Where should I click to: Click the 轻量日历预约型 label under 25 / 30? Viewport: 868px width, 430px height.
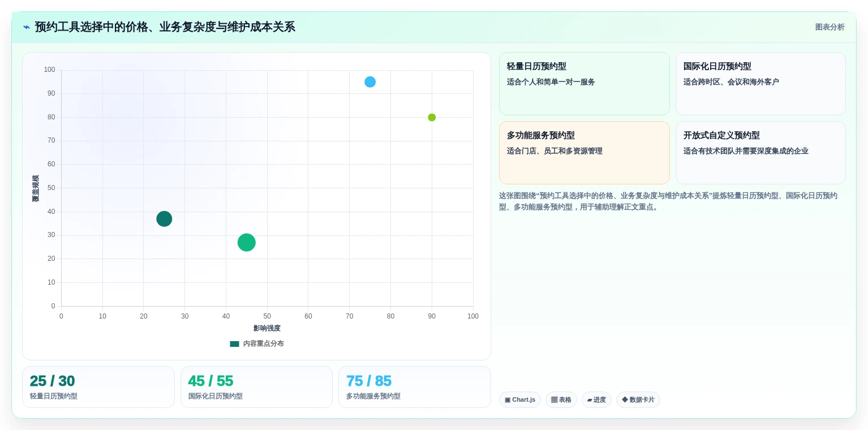[54, 397]
